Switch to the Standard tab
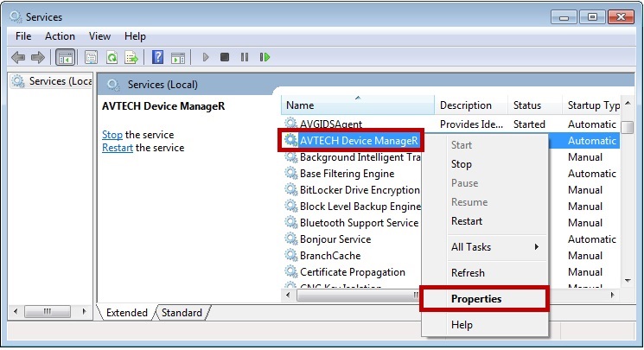The width and height of the screenshot is (644, 350). (x=182, y=313)
